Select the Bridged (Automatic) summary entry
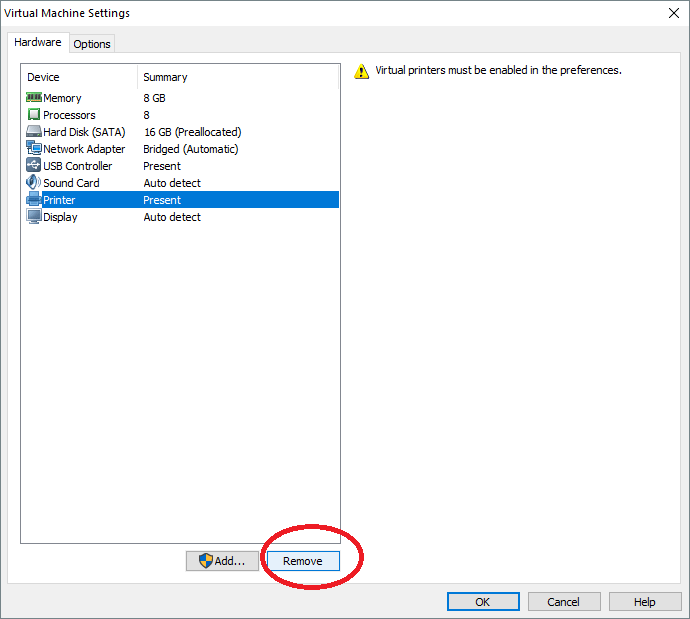Viewport: 690px width, 619px height. point(190,149)
